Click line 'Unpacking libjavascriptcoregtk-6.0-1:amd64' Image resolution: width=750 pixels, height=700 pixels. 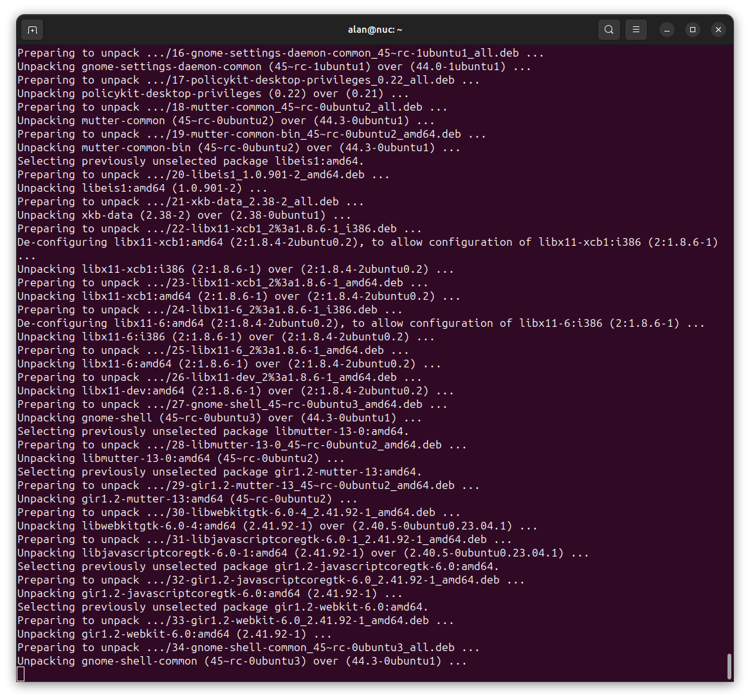pyautogui.click(x=303, y=553)
